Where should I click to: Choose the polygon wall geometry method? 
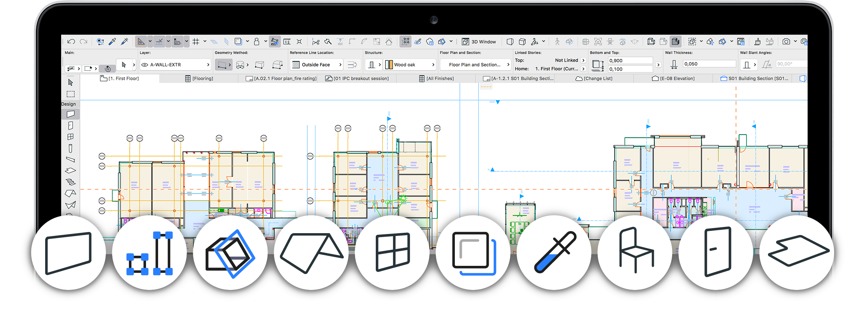point(278,65)
